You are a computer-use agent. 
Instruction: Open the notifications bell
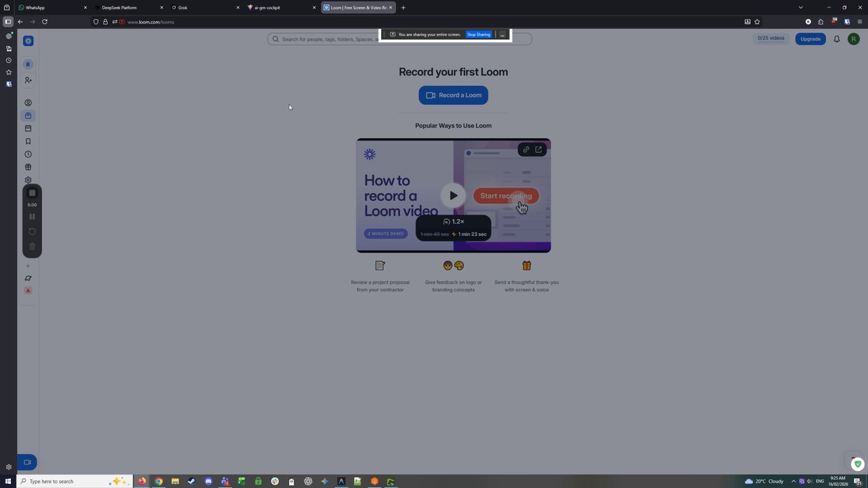point(837,39)
